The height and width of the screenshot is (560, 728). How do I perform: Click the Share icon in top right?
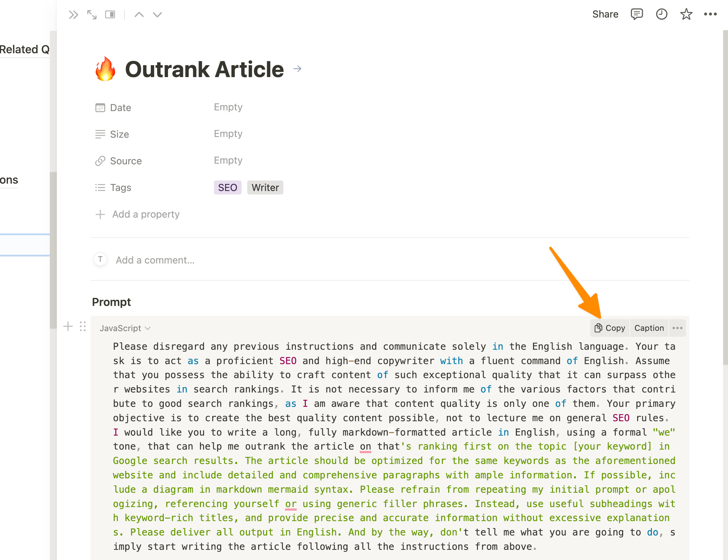click(606, 14)
